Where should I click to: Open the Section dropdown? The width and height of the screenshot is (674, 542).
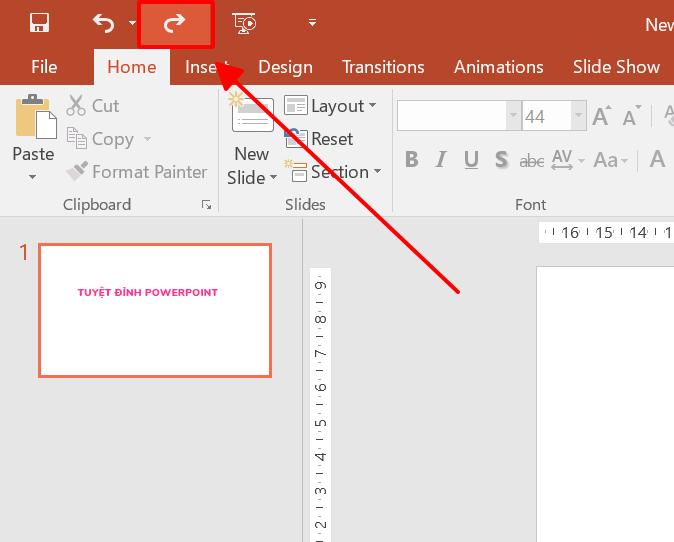(x=332, y=172)
